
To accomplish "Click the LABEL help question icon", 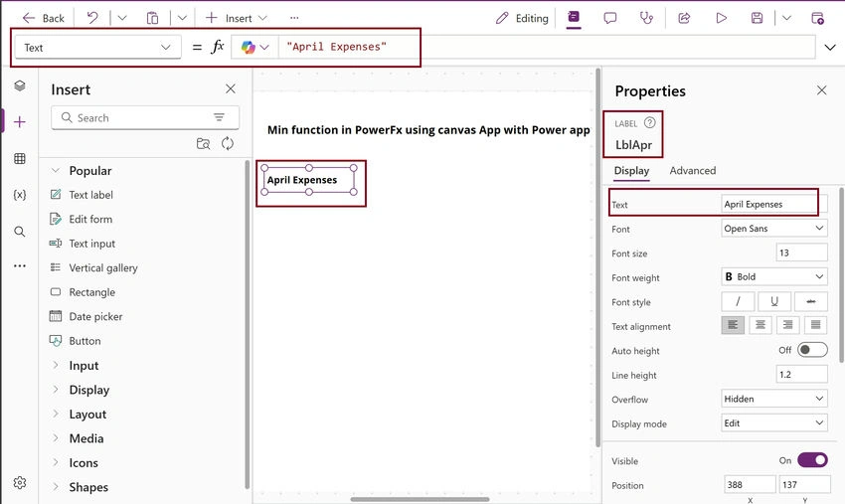I will 650,123.
